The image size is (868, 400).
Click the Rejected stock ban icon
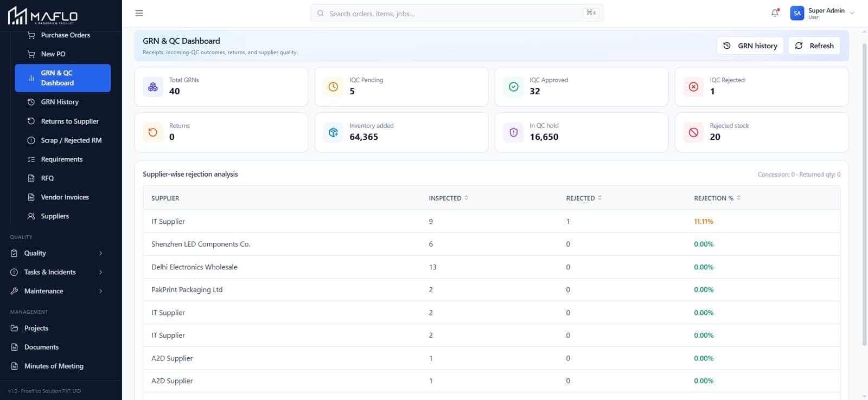(693, 132)
